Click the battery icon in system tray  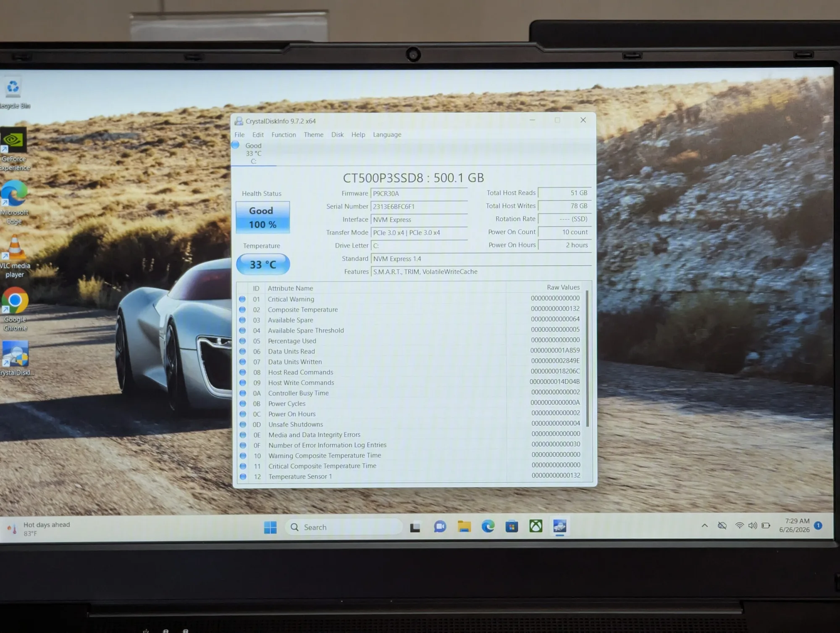[x=766, y=525]
